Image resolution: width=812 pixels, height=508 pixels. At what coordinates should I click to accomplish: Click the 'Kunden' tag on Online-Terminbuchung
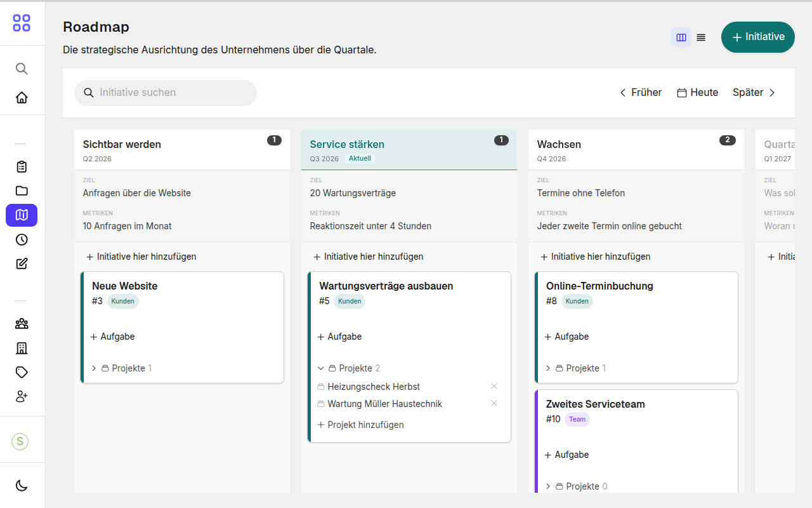point(577,301)
